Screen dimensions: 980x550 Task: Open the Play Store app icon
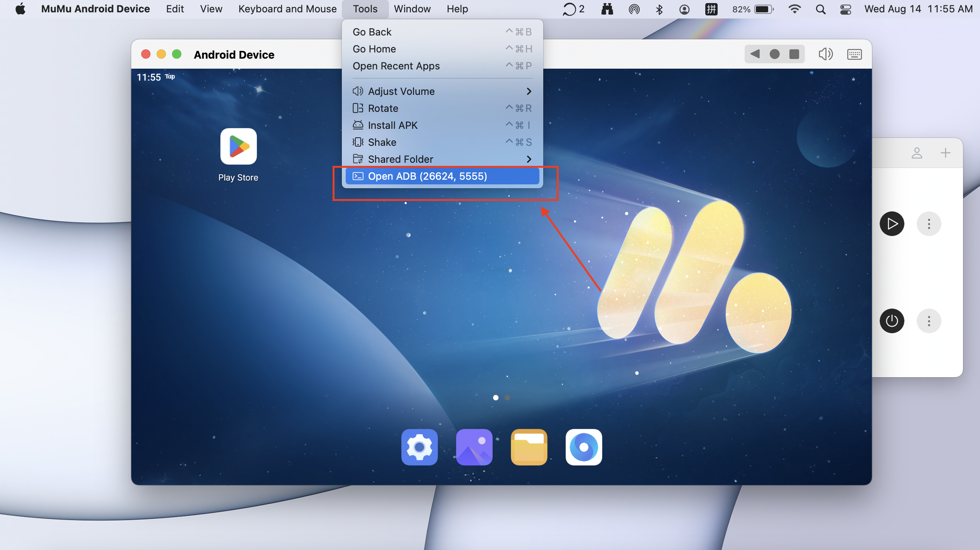(x=238, y=147)
